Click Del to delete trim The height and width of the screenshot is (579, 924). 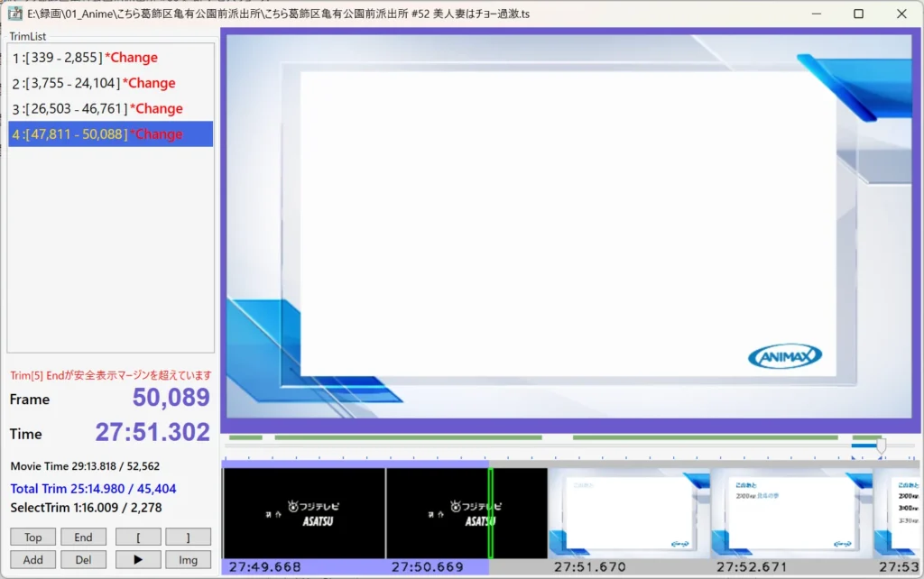(x=83, y=559)
